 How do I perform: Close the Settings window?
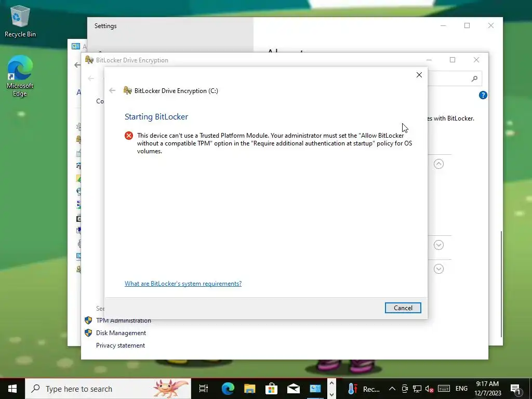tap(490, 26)
